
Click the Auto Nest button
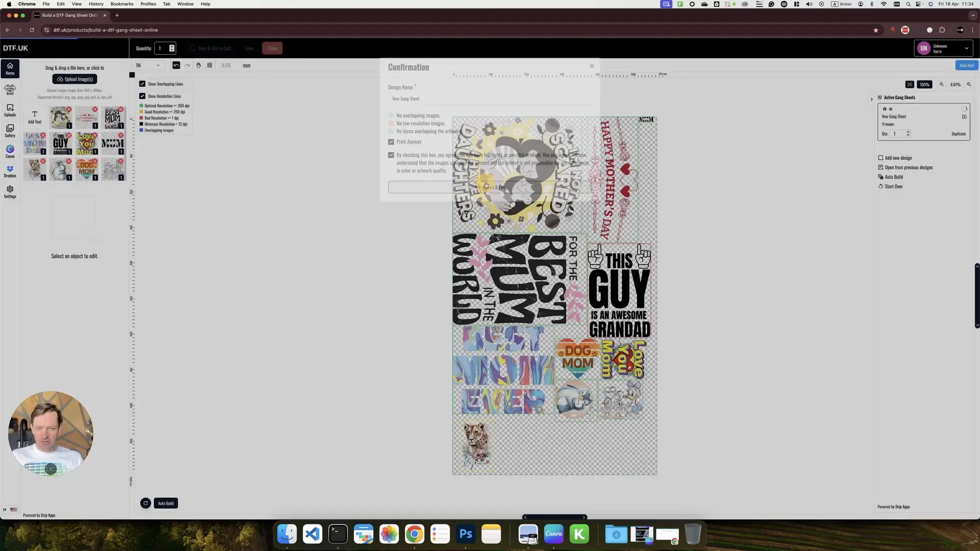tap(966, 65)
